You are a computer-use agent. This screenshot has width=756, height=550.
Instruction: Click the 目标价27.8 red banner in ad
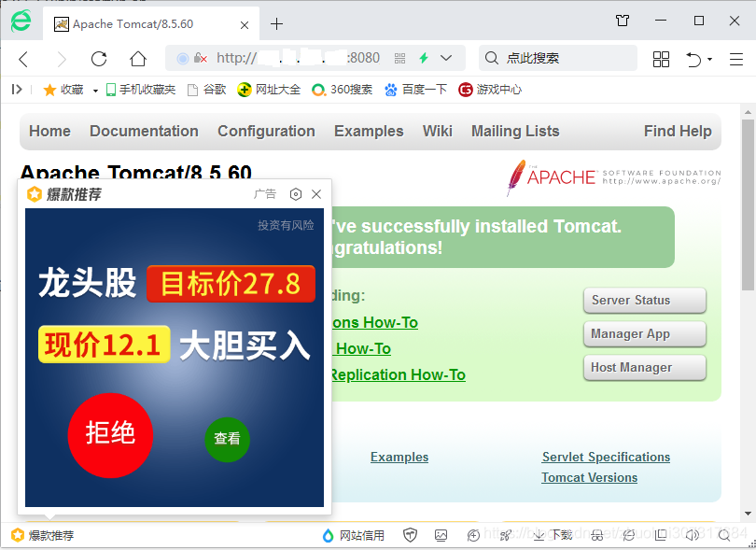[231, 284]
